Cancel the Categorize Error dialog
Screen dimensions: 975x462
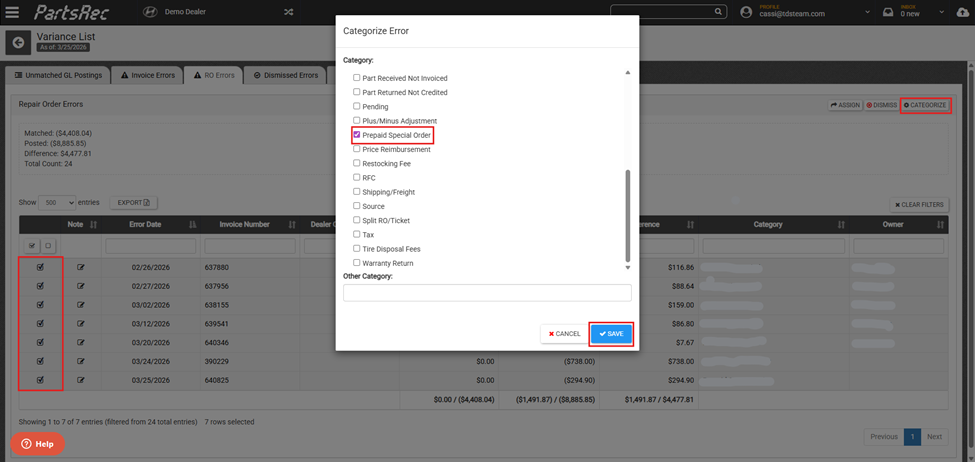click(565, 334)
